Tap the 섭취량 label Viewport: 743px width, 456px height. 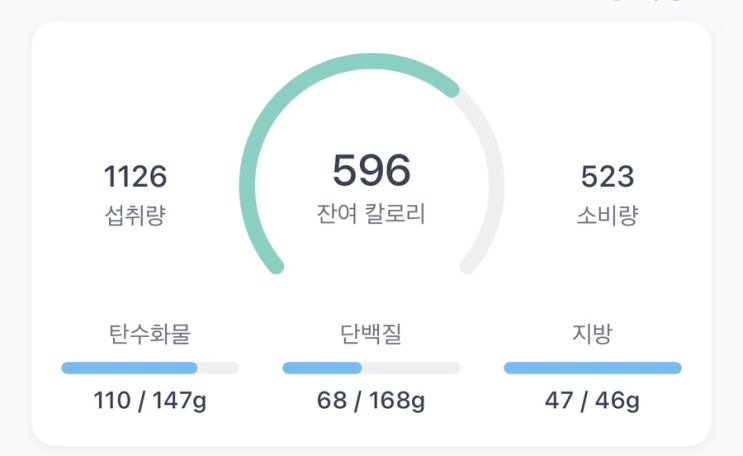pos(135,215)
